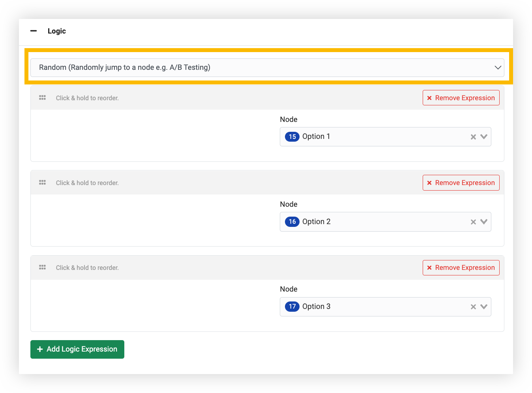Click the drag handle of third expression
Image resolution: width=532 pixels, height=393 pixels.
(43, 268)
